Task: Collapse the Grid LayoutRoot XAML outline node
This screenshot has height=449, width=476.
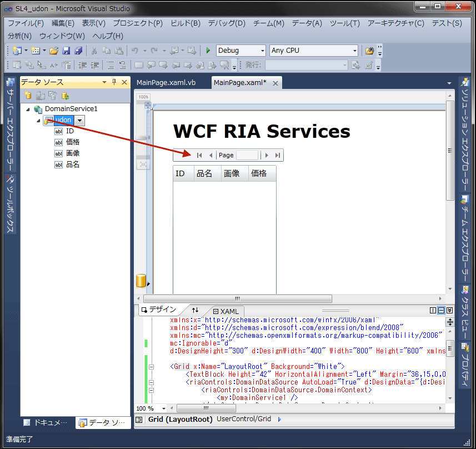Action: pos(151,367)
